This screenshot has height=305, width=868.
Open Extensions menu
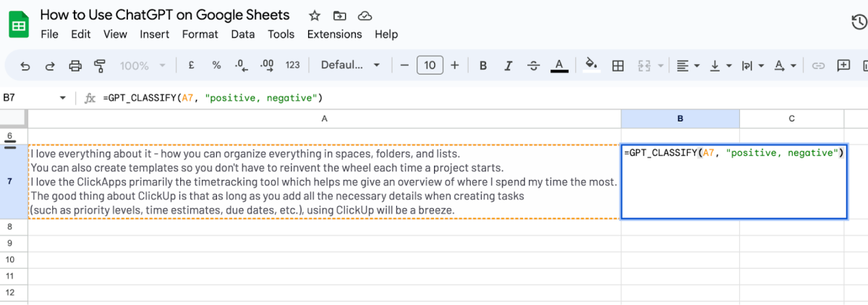(335, 34)
